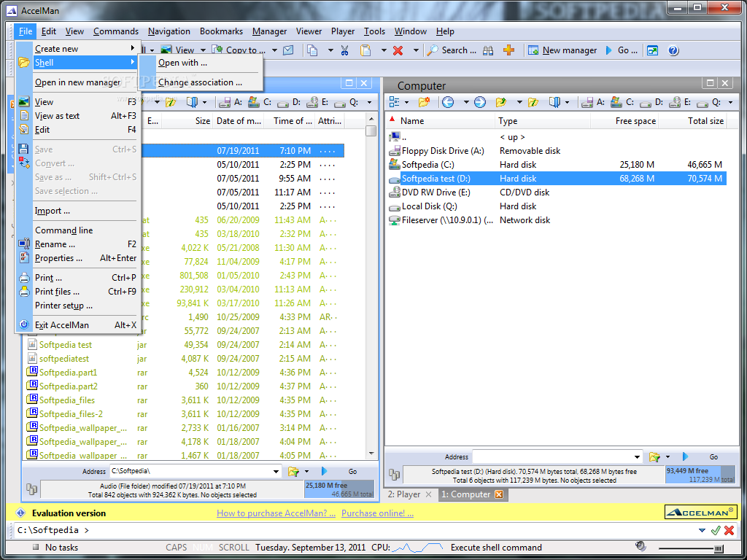Image resolution: width=747 pixels, height=560 pixels.
Task: Click the green checkmark to execute the command
Action: pos(715,531)
